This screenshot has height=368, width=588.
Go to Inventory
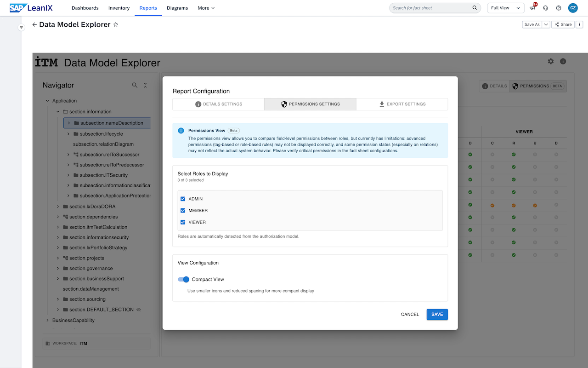[x=119, y=8]
